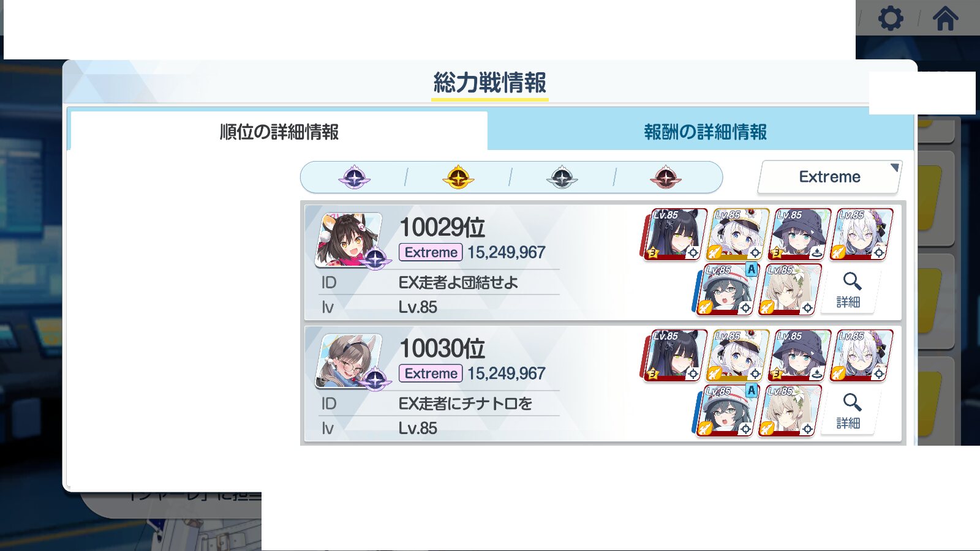
Task: Select the white-haired fourth student in 10030 team
Action: 861,356
